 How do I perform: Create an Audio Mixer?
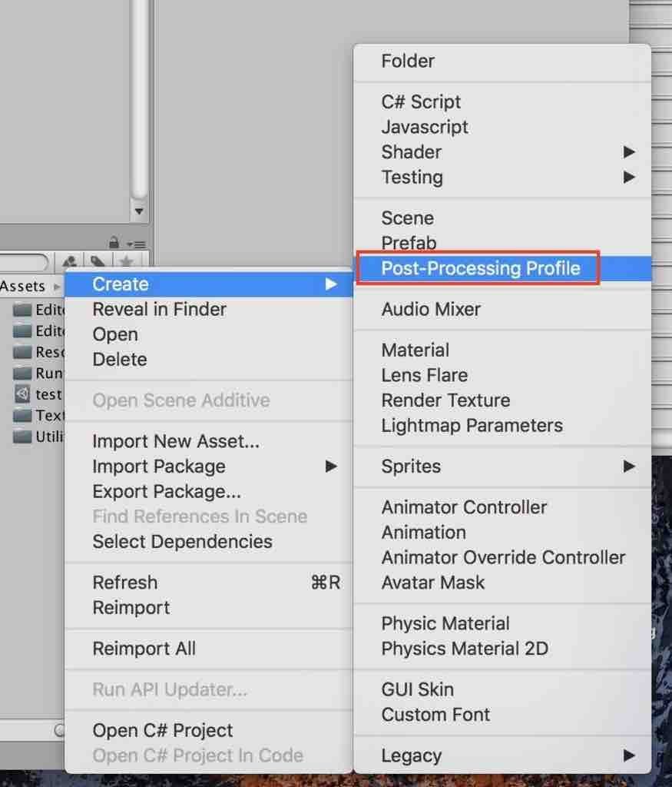[x=502, y=310]
